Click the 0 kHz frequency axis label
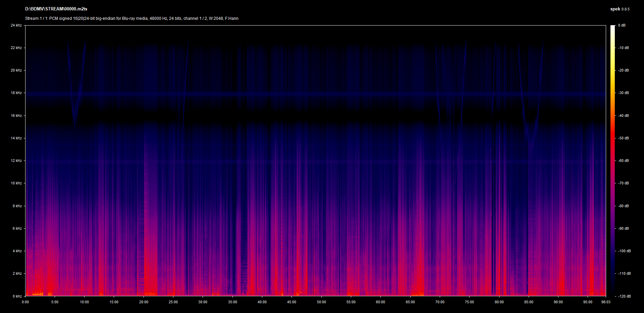The height and width of the screenshot is (313, 644). tap(17, 296)
